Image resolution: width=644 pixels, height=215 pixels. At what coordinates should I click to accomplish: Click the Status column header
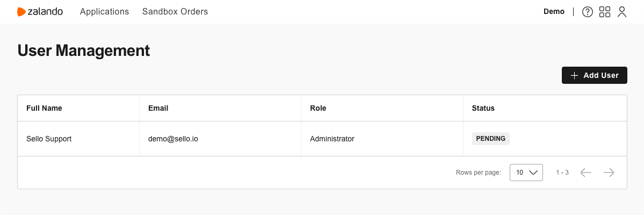[x=483, y=108]
